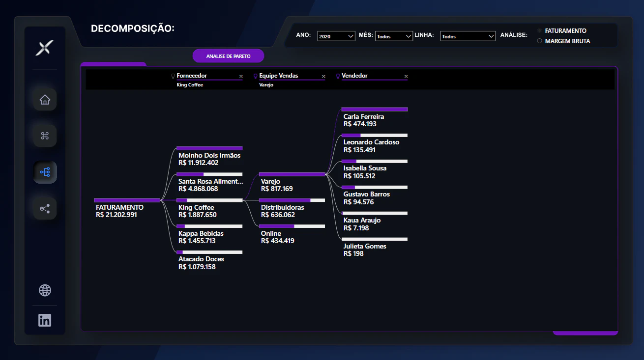Select the Atacado Doces node
The height and width of the screenshot is (360, 644).
pyautogui.click(x=209, y=260)
